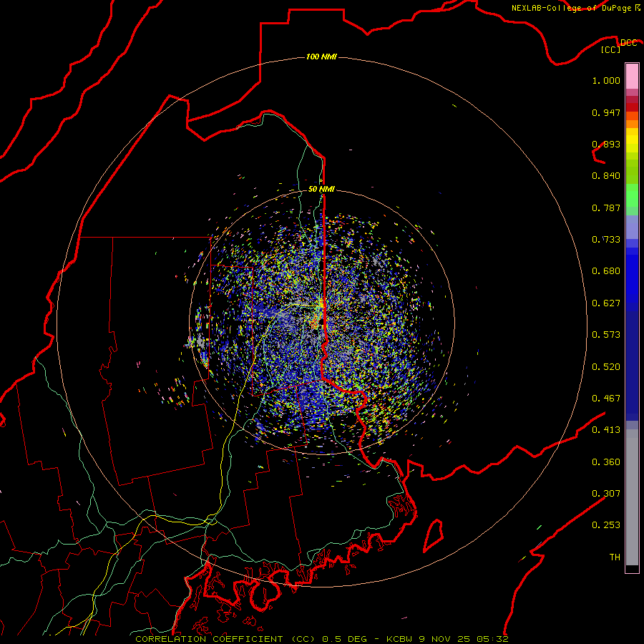
Task: Click the Correlation Coefficient caption at bottom
Action: click(x=321, y=639)
